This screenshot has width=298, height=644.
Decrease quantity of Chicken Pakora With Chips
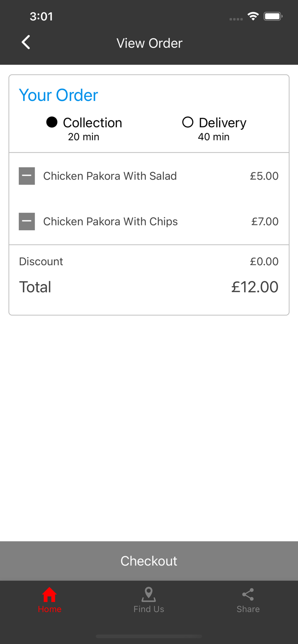click(x=27, y=221)
